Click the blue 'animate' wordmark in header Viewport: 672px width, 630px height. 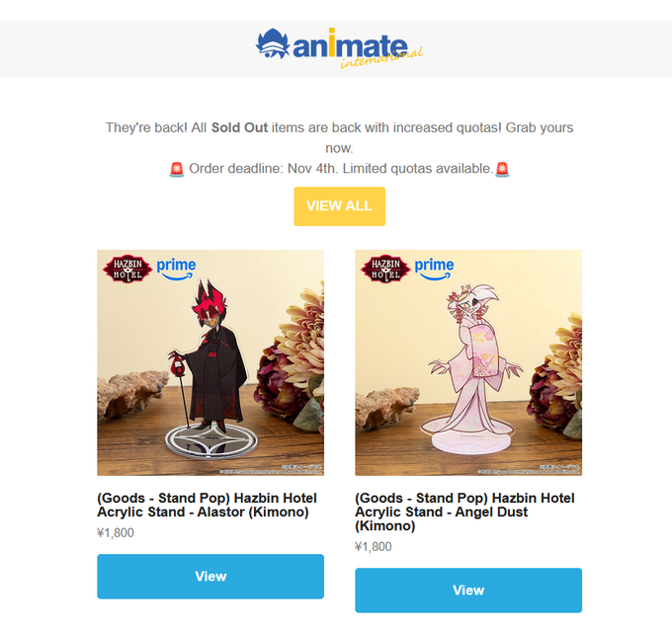tap(350, 44)
